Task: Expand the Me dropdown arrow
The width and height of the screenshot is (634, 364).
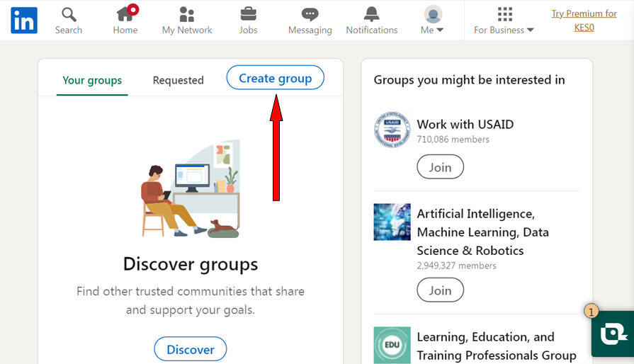Action: [x=441, y=30]
